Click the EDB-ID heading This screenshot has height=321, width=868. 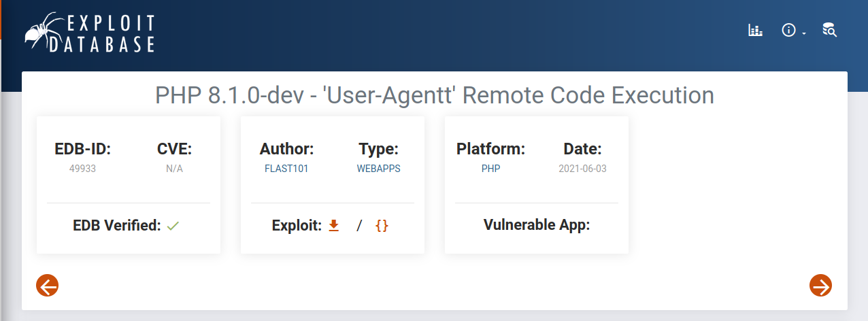[x=82, y=149]
